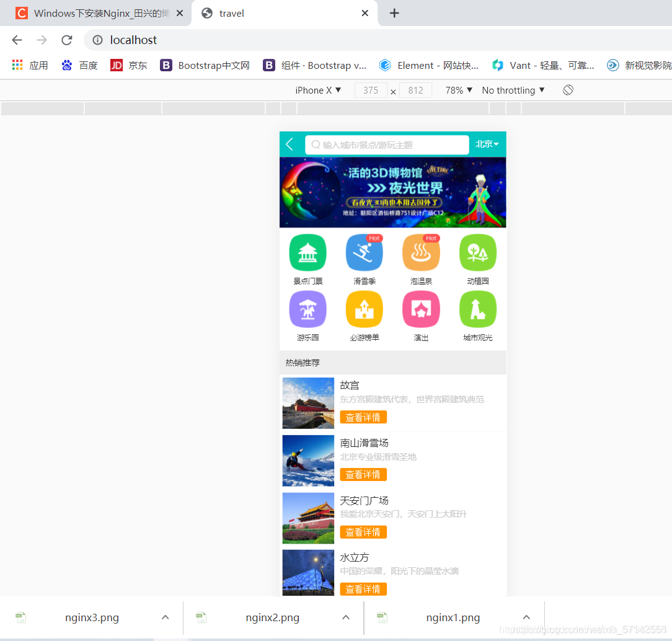Open the 游乐园 amusement park icon
This screenshot has width=672, height=641.
(x=307, y=309)
